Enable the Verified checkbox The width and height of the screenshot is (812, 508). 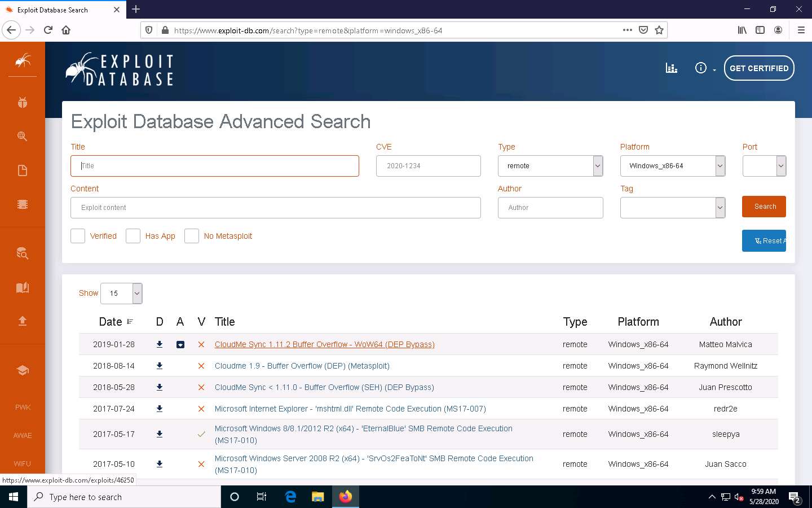click(x=78, y=236)
